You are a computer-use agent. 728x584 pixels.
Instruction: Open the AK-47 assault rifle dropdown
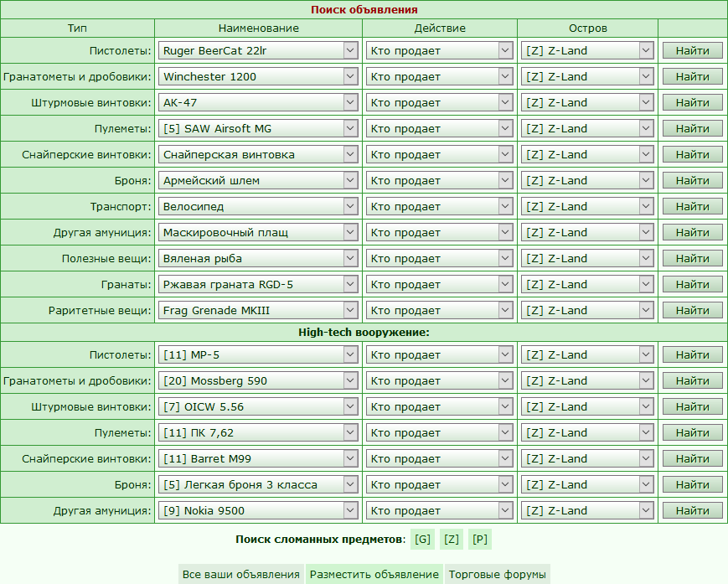258,102
